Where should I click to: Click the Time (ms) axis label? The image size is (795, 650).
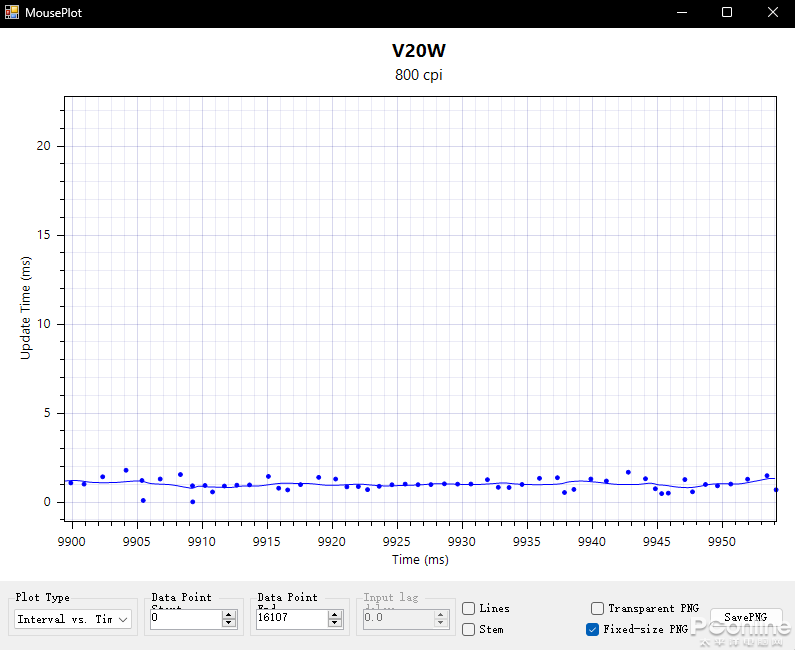420,560
